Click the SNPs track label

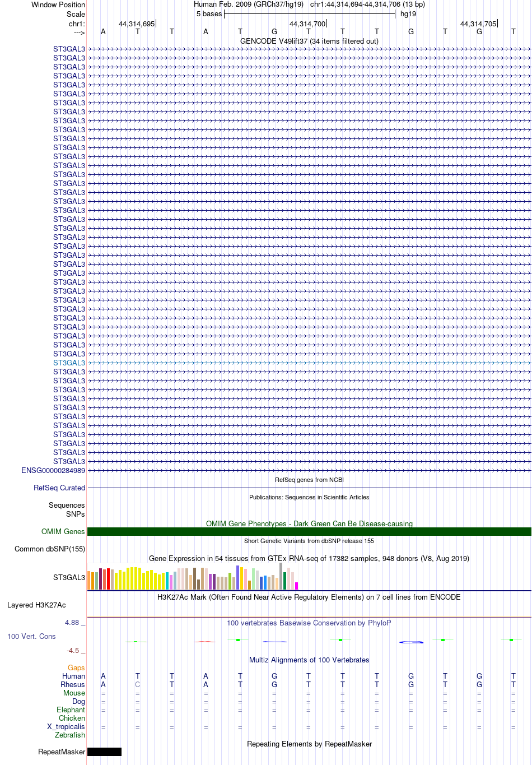click(76, 514)
